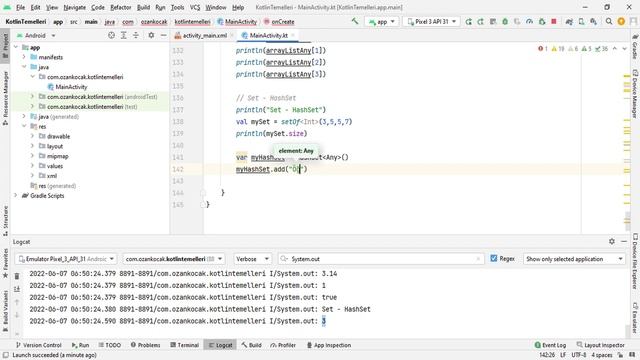
Task: Collapse the app module tree node
Action: (16, 47)
